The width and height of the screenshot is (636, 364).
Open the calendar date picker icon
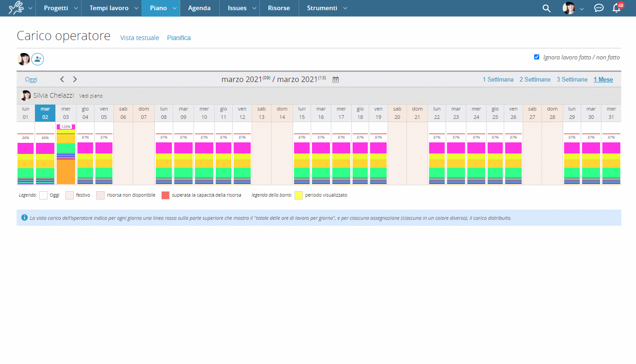coord(336,80)
